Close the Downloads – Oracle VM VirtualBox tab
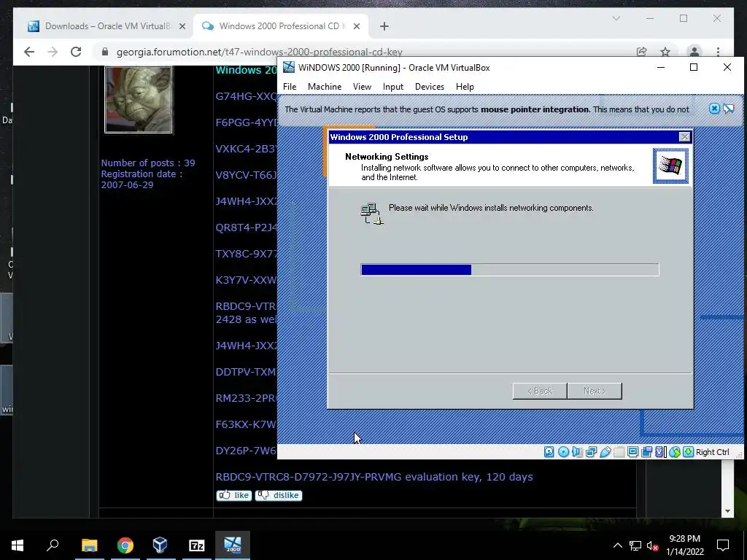The image size is (747, 560). tap(182, 26)
